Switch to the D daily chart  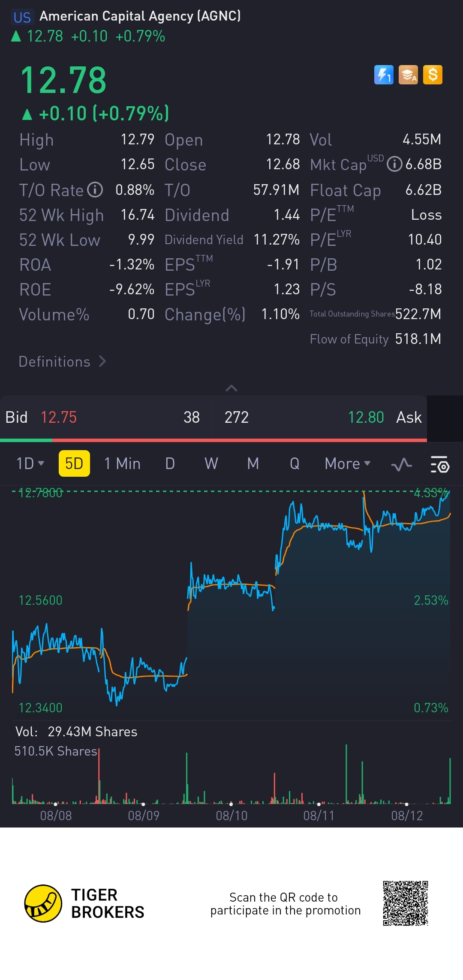coord(170,463)
